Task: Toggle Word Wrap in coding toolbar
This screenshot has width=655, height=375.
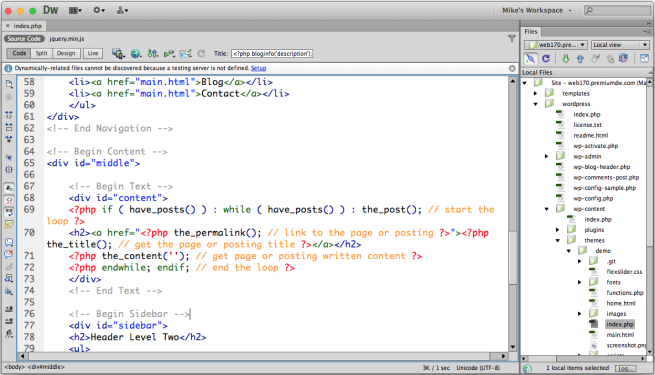Action: click(x=9, y=212)
